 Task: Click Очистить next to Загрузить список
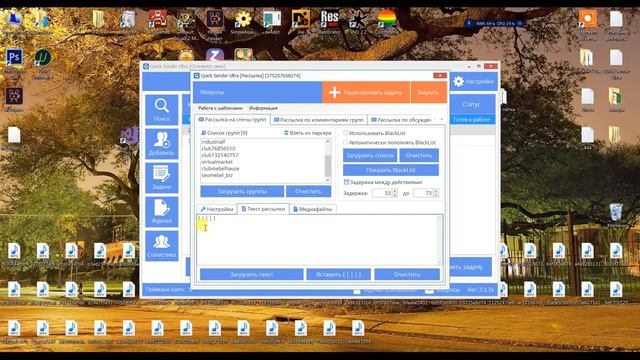point(419,156)
